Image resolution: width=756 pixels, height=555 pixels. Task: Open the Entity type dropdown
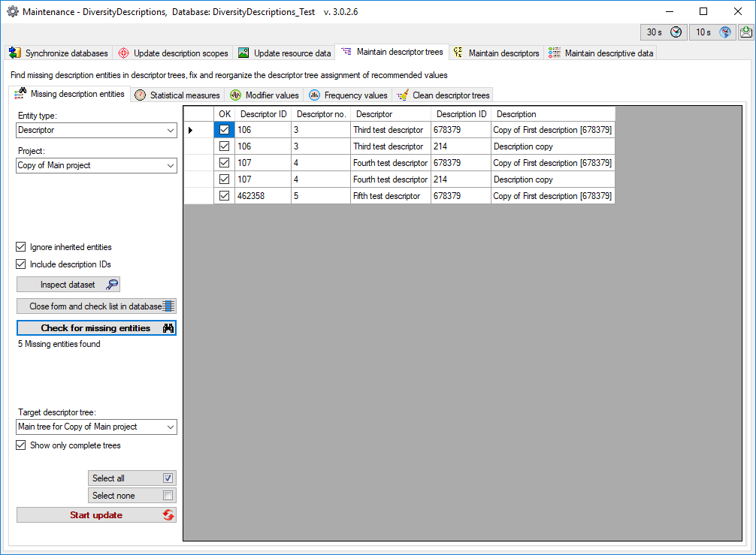click(x=171, y=130)
